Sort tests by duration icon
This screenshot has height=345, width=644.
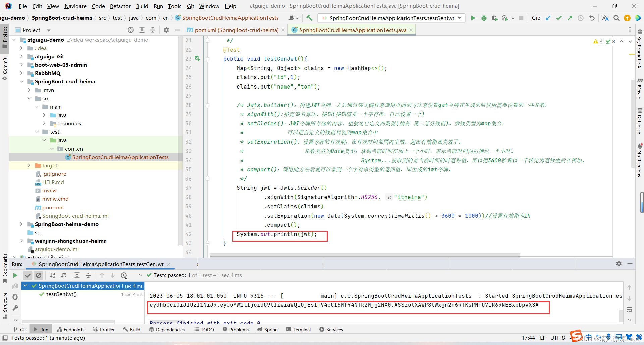pos(63,275)
